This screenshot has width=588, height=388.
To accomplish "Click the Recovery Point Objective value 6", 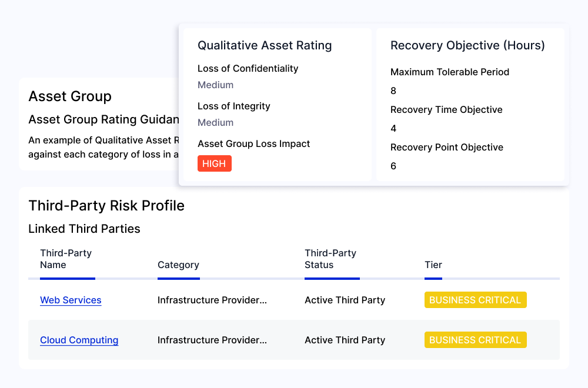I will point(393,166).
